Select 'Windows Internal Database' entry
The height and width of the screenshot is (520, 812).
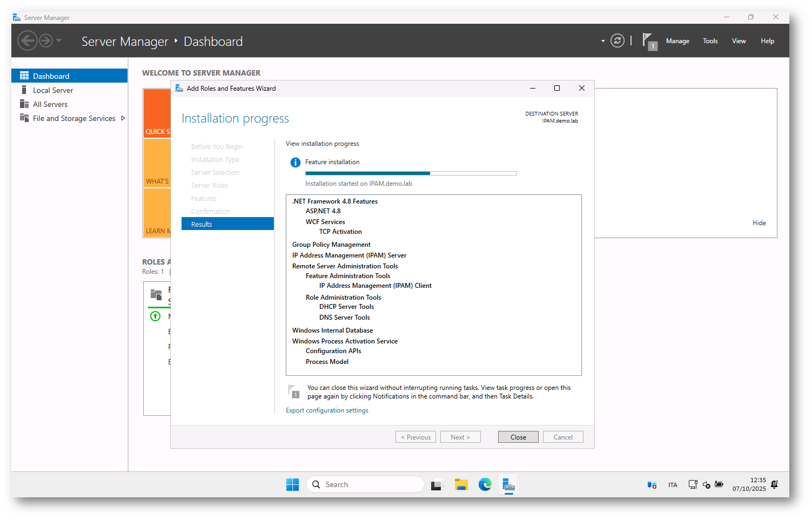click(x=332, y=330)
